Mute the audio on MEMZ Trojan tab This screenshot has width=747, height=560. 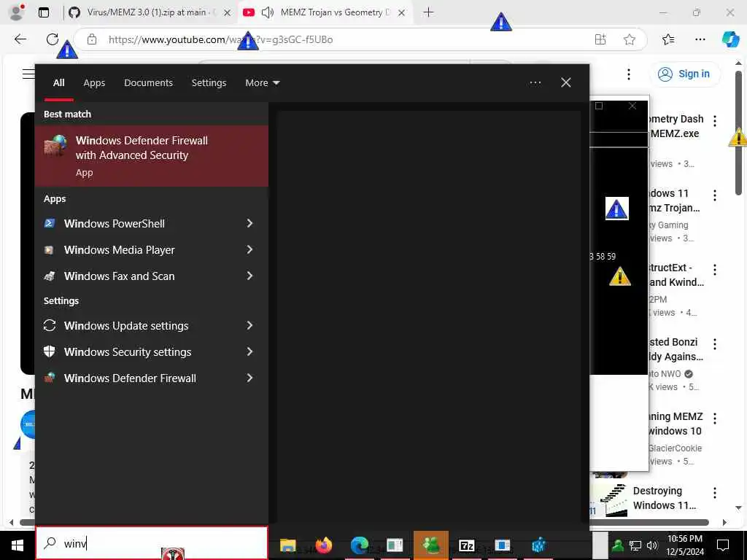(268, 12)
